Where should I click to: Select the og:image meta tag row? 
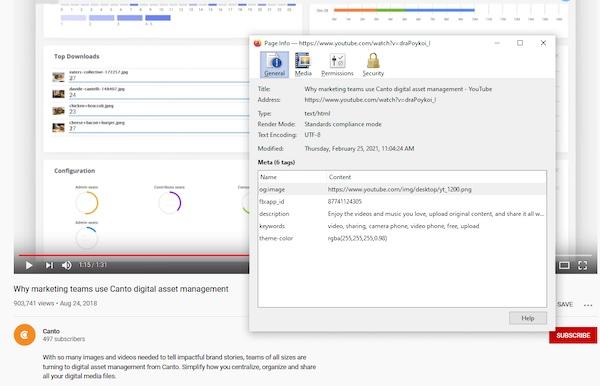click(x=402, y=189)
